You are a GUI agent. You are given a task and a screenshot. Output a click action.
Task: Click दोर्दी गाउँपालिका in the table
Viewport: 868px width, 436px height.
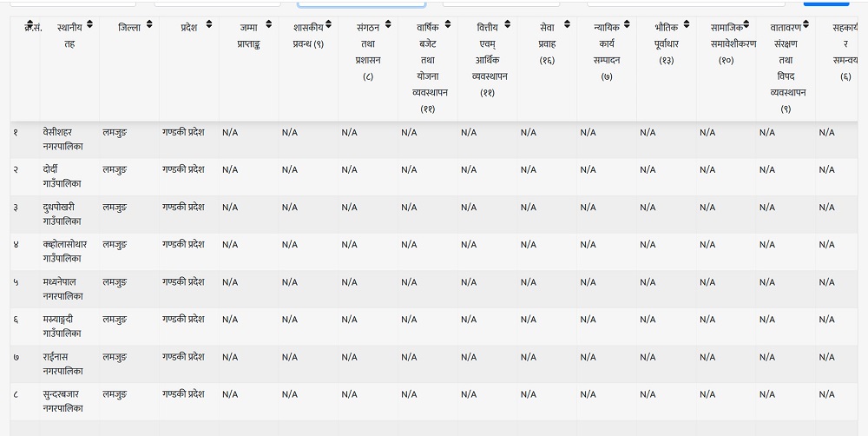62,176
